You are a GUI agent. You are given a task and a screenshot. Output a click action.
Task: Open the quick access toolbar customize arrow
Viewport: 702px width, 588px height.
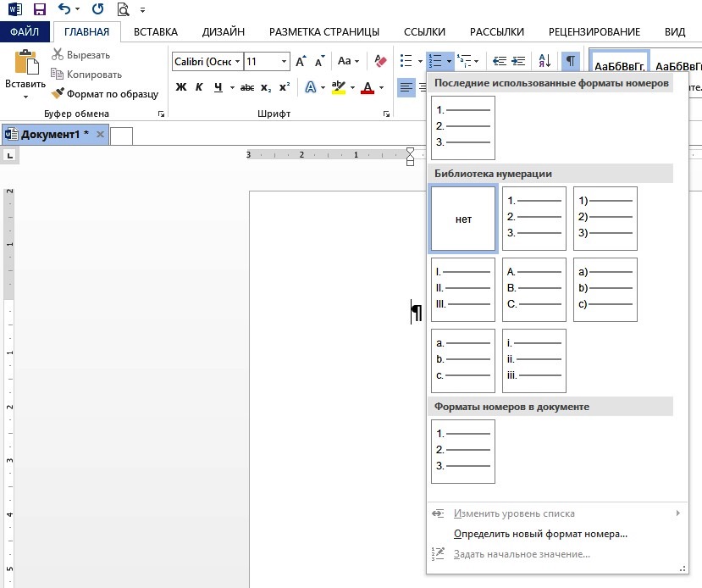142,9
